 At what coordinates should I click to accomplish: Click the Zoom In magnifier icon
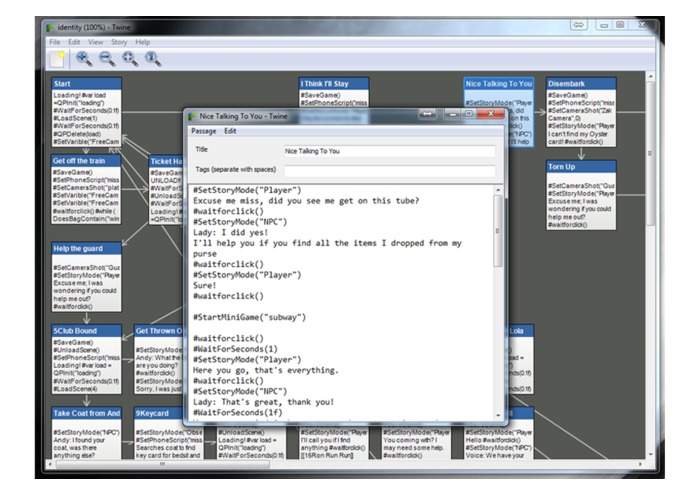coord(84,58)
